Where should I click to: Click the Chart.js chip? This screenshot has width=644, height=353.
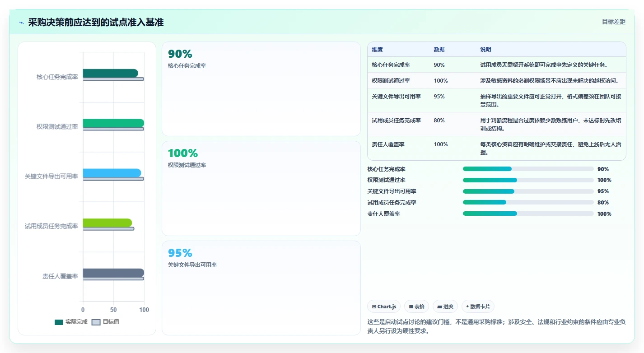pyautogui.click(x=384, y=307)
